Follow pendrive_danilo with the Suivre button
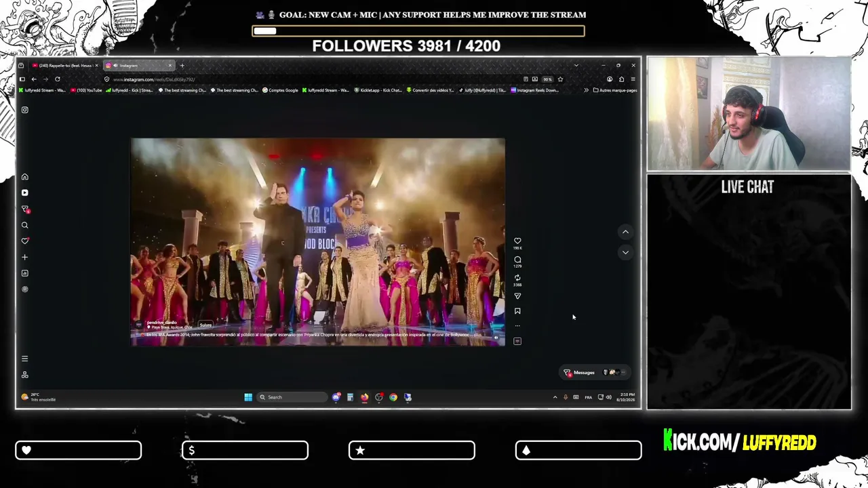This screenshot has height=488, width=868. 205,325
